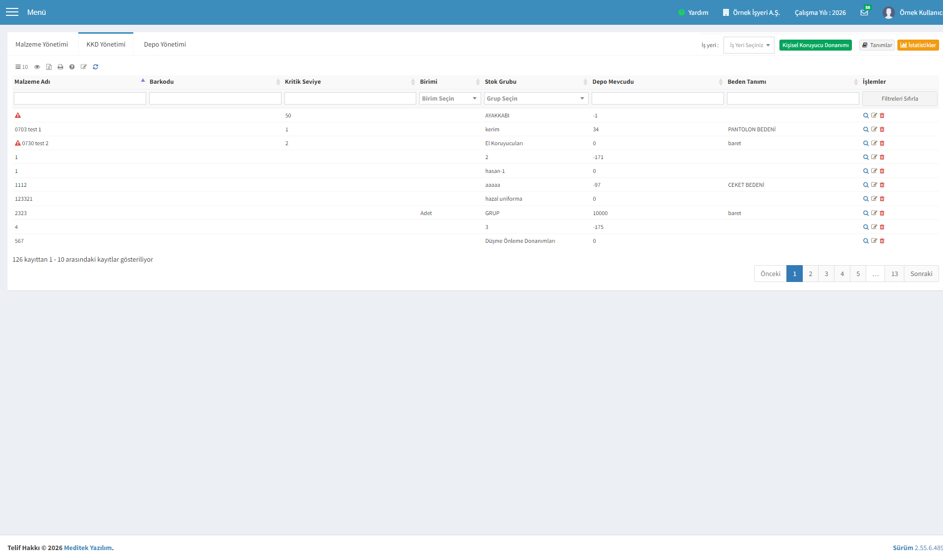
Task: Click the print icon in table toolbar
Action: click(60, 67)
